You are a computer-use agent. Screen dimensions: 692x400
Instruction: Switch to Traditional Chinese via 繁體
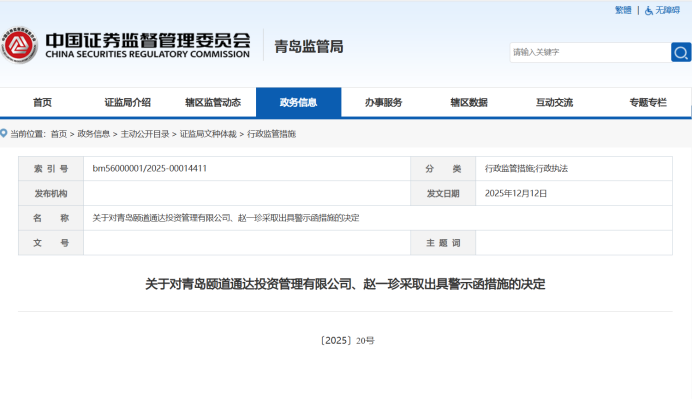click(623, 10)
